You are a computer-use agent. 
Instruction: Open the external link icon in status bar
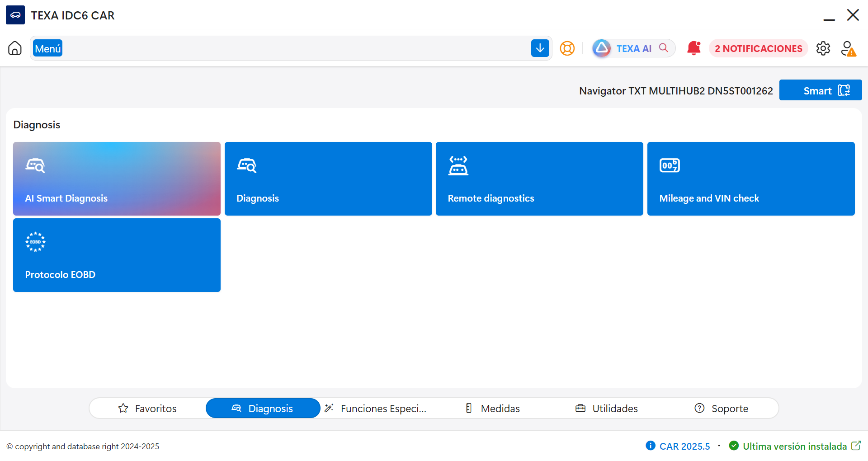856,446
